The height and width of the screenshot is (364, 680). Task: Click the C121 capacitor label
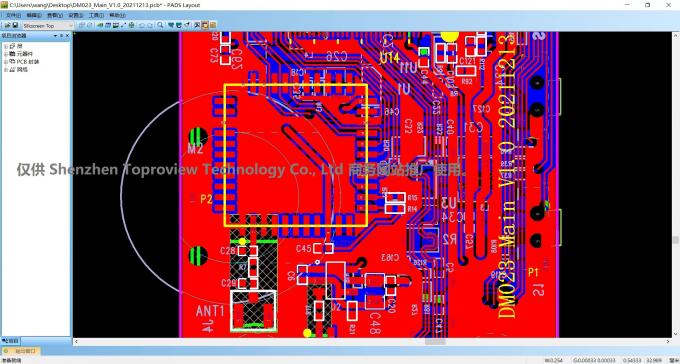click(468, 62)
